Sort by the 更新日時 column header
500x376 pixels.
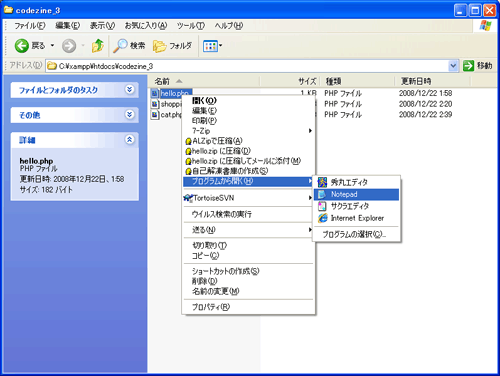coord(432,81)
